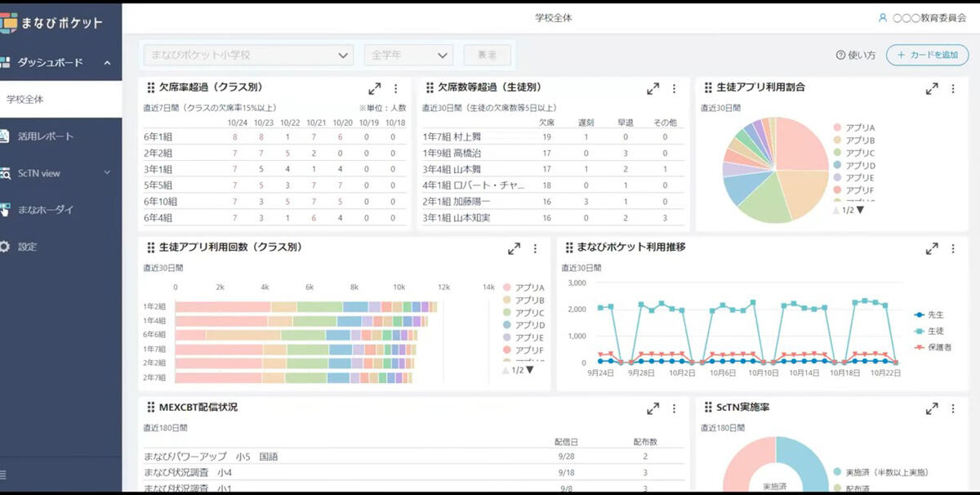Screen dimensions: 980x495
Task: Click the teal donut segment in ScTN実施率
Action: 802,462
